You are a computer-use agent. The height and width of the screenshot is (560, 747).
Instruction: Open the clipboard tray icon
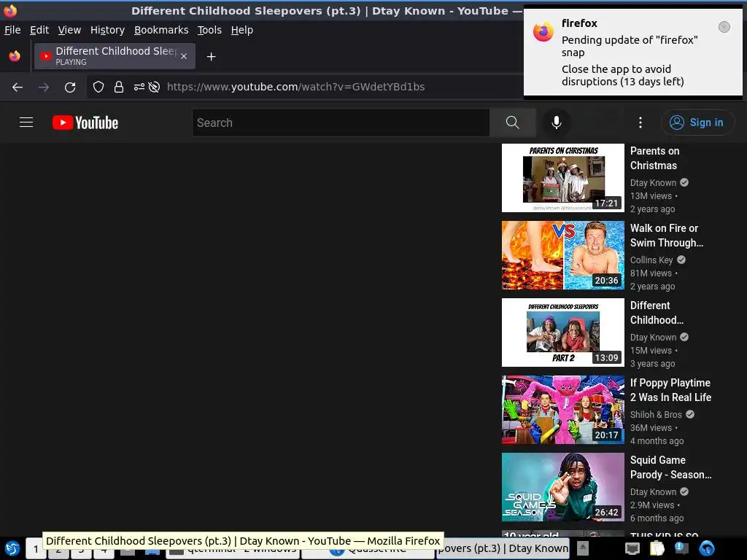(657, 548)
